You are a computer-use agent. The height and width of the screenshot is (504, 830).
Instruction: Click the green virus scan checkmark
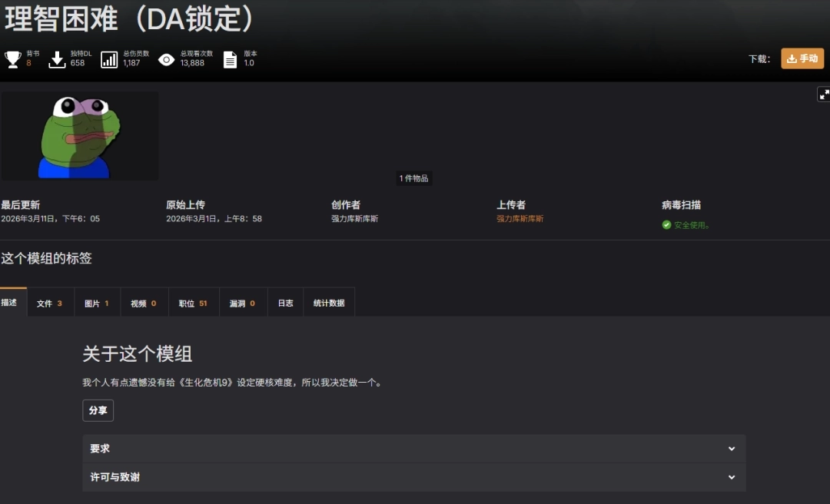[x=666, y=225]
